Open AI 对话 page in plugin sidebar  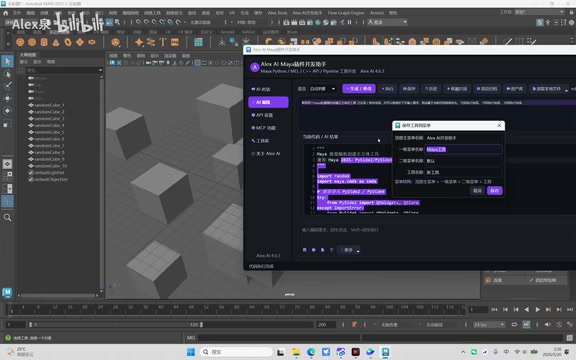point(268,89)
